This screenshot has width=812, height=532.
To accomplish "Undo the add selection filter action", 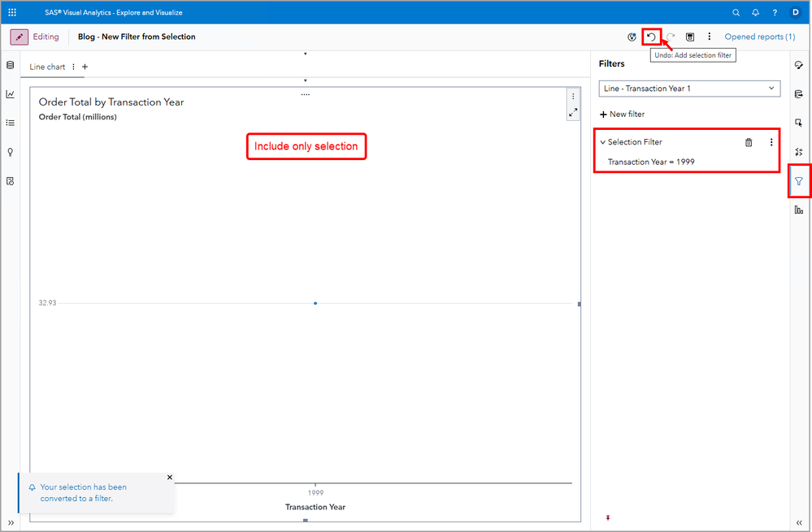I will tap(651, 37).
